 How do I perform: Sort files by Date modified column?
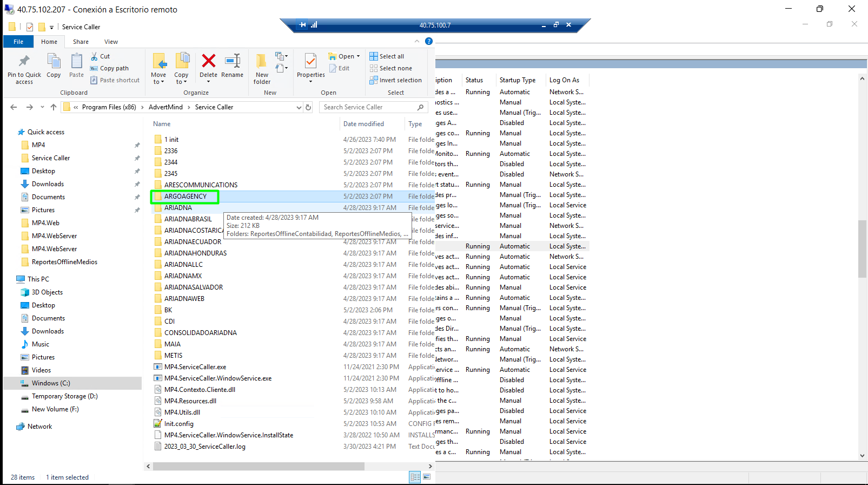tap(363, 124)
